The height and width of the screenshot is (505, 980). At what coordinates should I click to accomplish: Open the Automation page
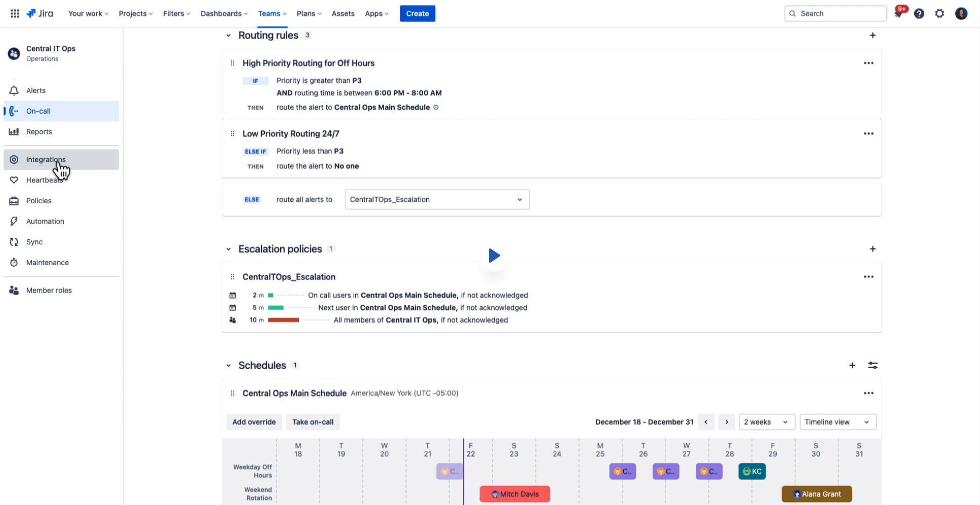(45, 221)
